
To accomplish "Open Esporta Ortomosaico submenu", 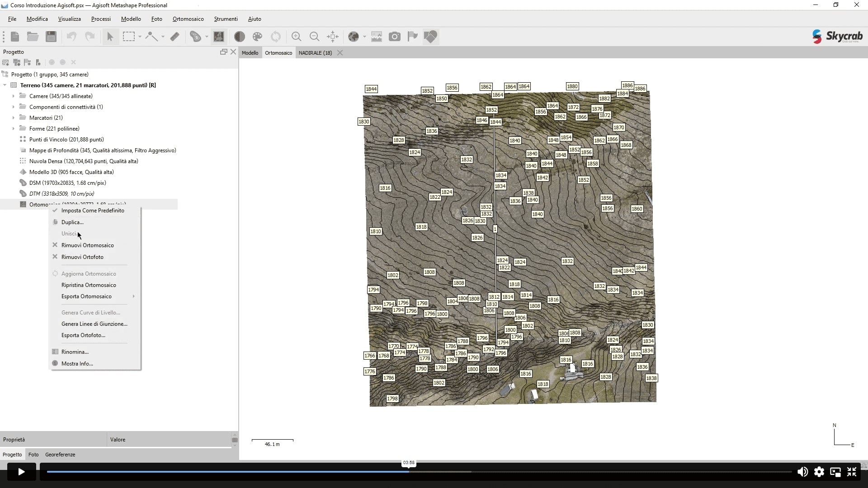I will pos(86,296).
